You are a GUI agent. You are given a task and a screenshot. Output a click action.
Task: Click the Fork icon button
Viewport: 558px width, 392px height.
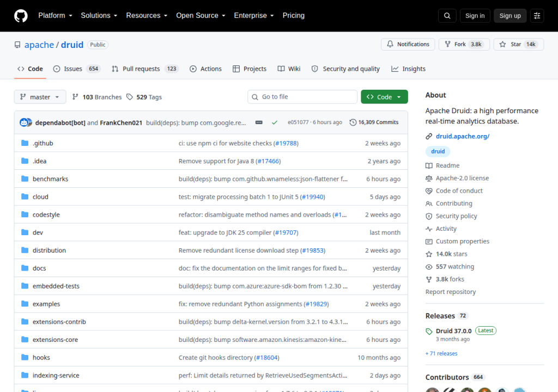click(x=448, y=45)
